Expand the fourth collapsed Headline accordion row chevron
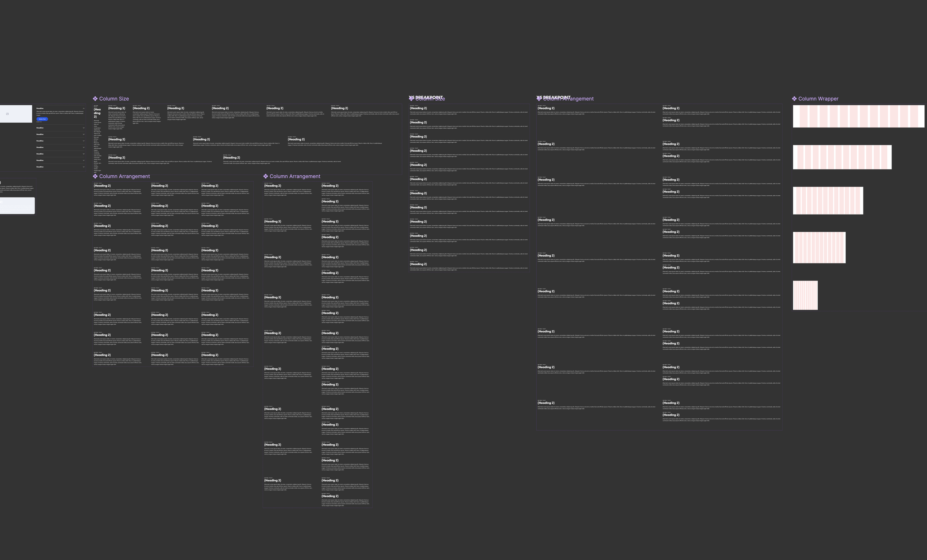The width and height of the screenshot is (927, 560). 83,148
